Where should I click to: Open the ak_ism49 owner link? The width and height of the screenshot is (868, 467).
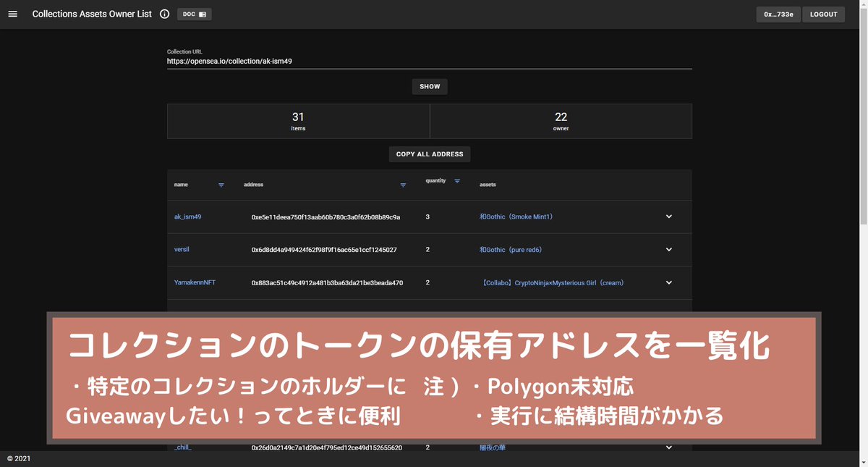[188, 216]
